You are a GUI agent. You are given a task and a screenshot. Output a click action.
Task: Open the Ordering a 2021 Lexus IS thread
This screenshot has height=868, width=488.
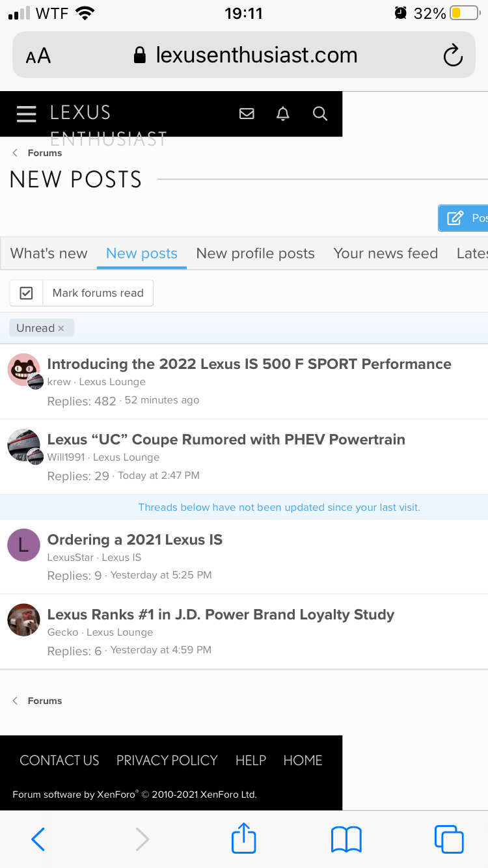pos(135,539)
